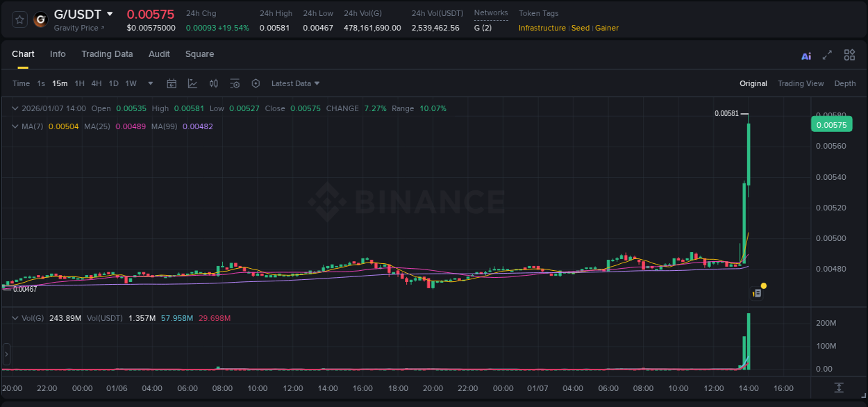
Task: Expand chart with the fullscreen arrows icon
Action: click(827, 54)
